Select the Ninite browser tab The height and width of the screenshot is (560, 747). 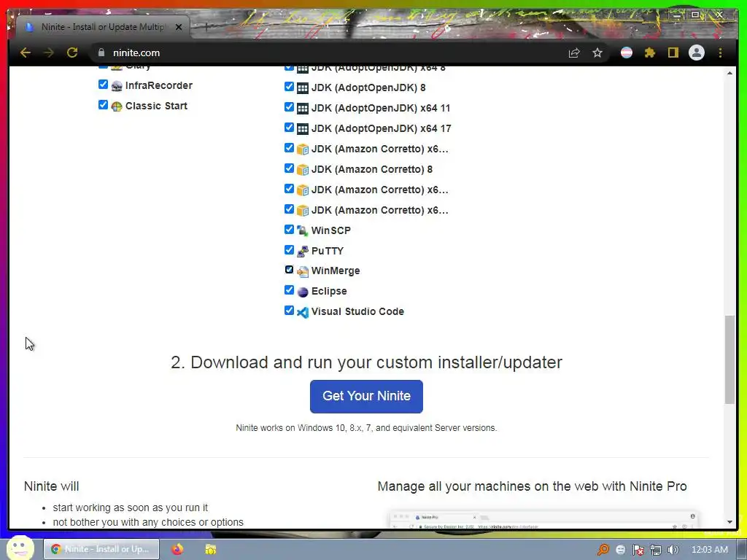click(102, 27)
